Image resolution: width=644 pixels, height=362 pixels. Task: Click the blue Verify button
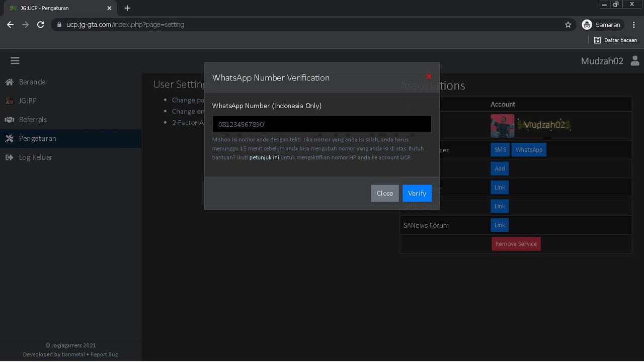tap(417, 193)
